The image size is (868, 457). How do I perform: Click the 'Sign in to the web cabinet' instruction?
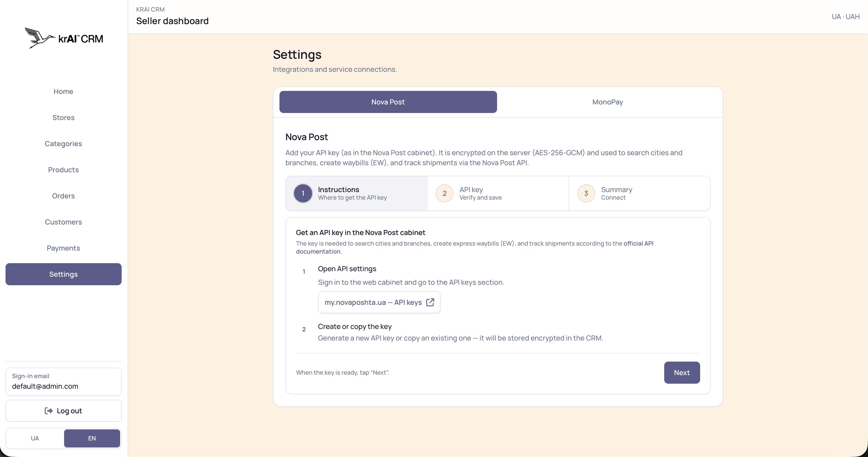pos(411,282)
